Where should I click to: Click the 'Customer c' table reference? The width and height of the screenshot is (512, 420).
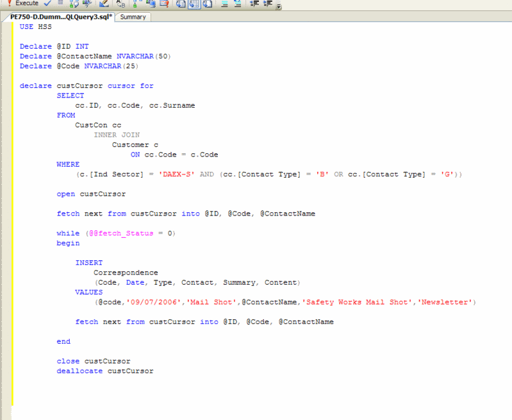[135, 145]
